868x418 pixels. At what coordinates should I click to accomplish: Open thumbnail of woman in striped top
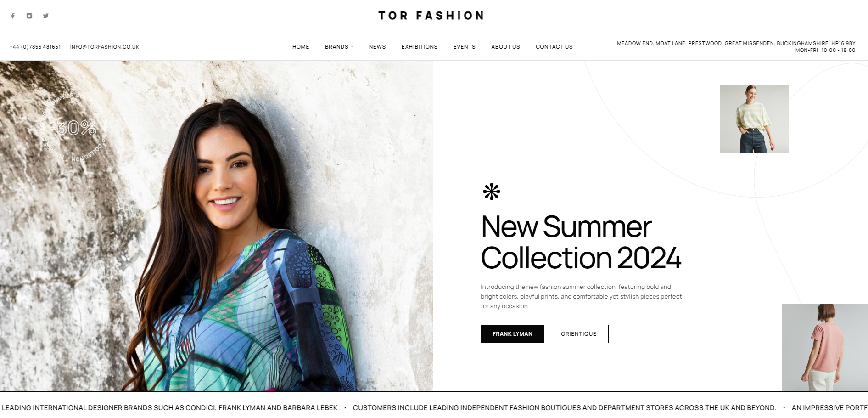754,119
